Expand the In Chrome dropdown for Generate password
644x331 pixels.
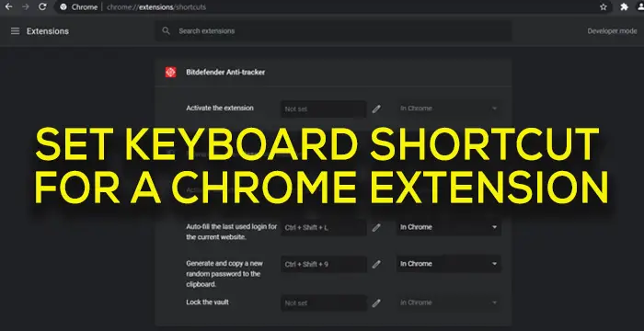449,264
